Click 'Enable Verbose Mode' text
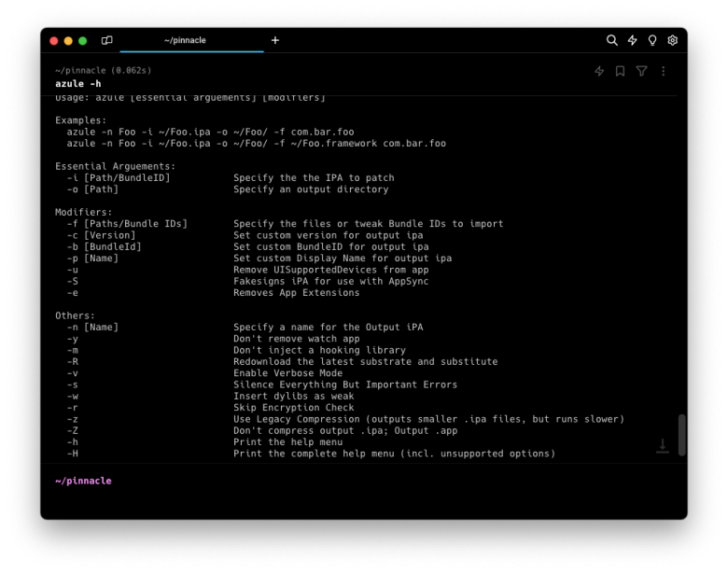728x573 pixels. [287, 373]
